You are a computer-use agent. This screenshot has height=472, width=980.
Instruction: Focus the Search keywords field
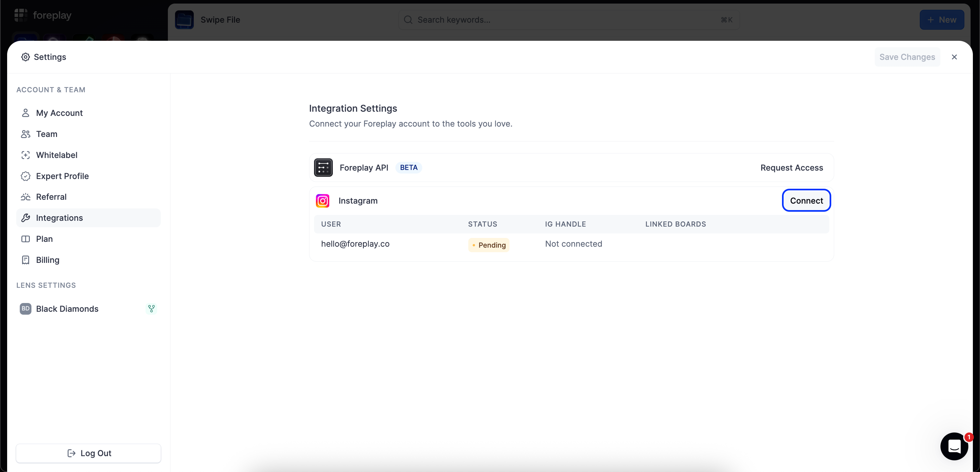(569, 20)
